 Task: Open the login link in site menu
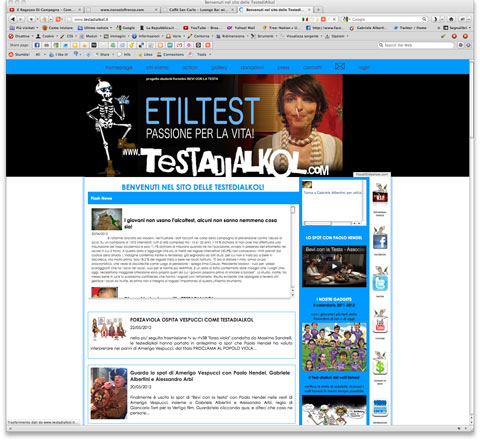point(364,67)
